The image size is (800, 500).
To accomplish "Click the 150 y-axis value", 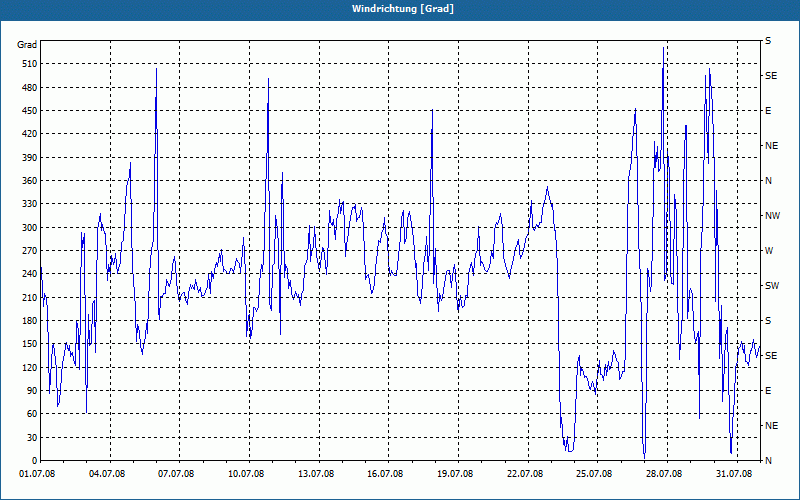I will [x=30, y=344].
